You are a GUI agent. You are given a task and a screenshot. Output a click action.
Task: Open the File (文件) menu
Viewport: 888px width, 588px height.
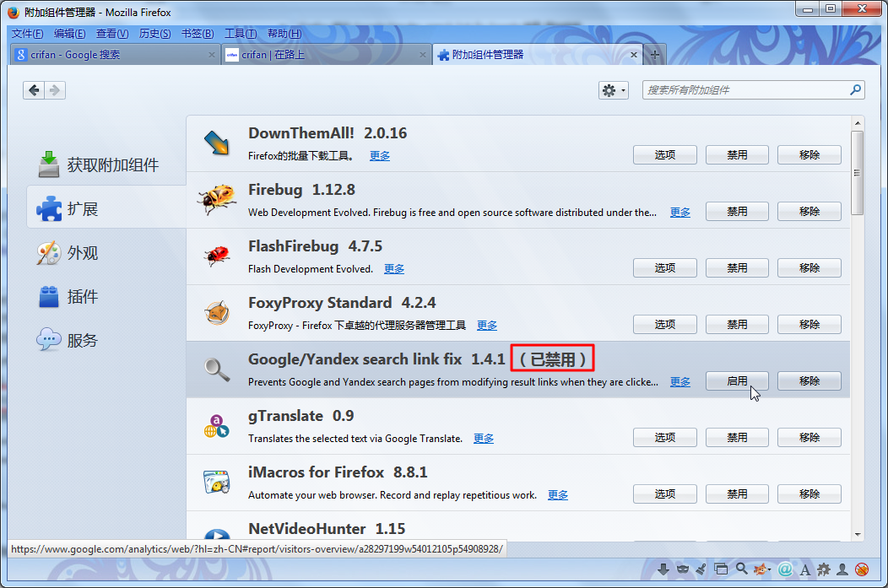pyautogui.click(x=27, y=34)
